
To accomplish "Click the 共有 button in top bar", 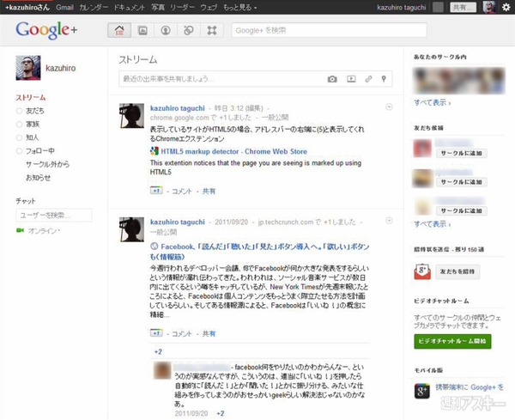I will [463, 7].
